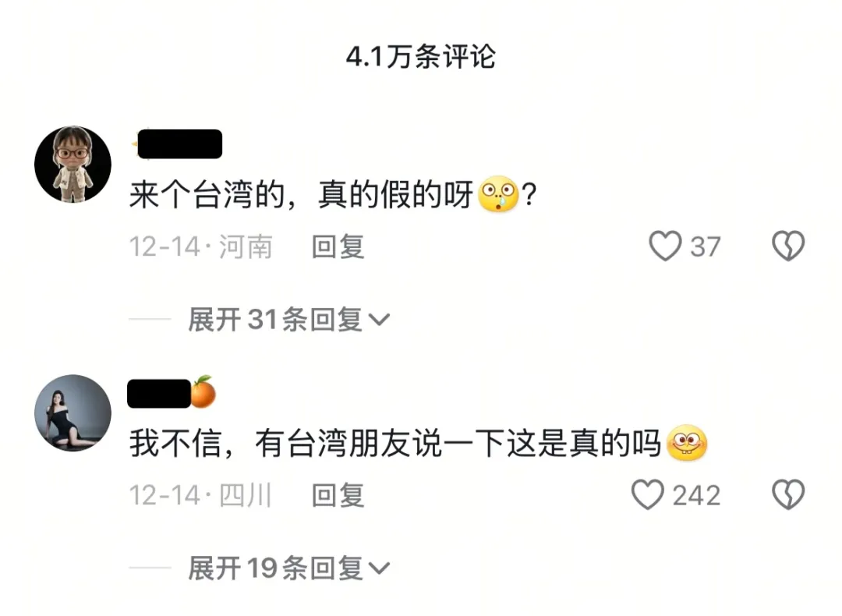Reply to the Henan comment via 回复
The width and height of the screenshot is (842, 616).
pos(338,247)
